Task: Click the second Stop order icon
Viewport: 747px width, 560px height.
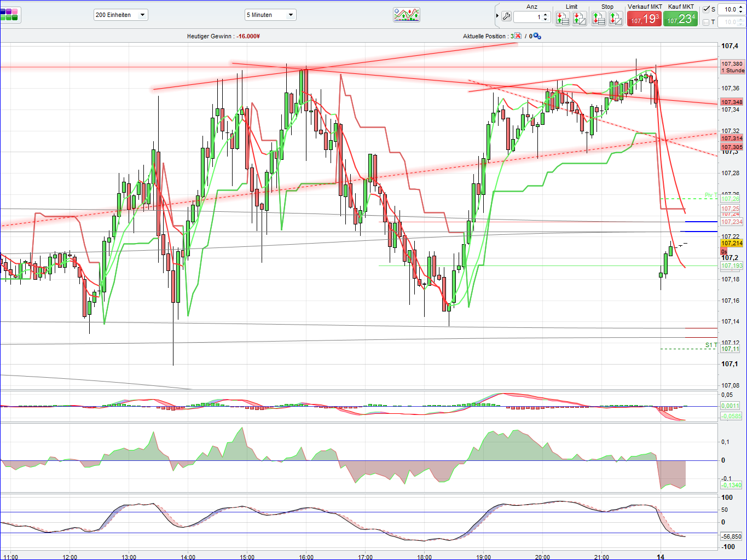Action: pyautogui.click(x=616, y=18)
